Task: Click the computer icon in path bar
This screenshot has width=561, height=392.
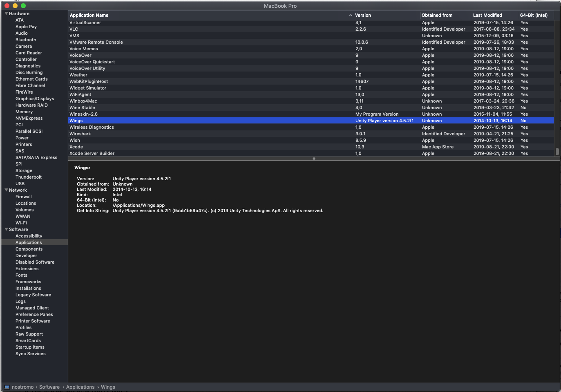Action: [x=7, y=387]
